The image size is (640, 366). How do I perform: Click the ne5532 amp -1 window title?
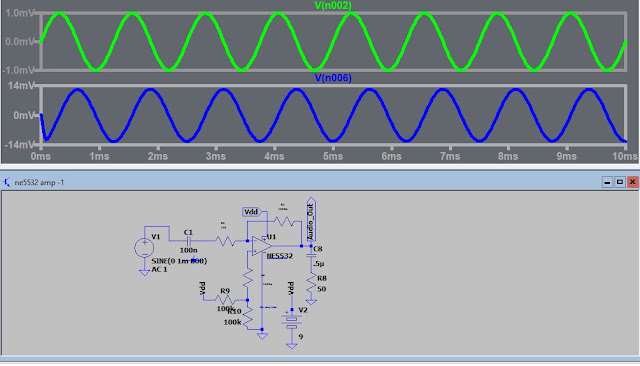coord(39,182)
